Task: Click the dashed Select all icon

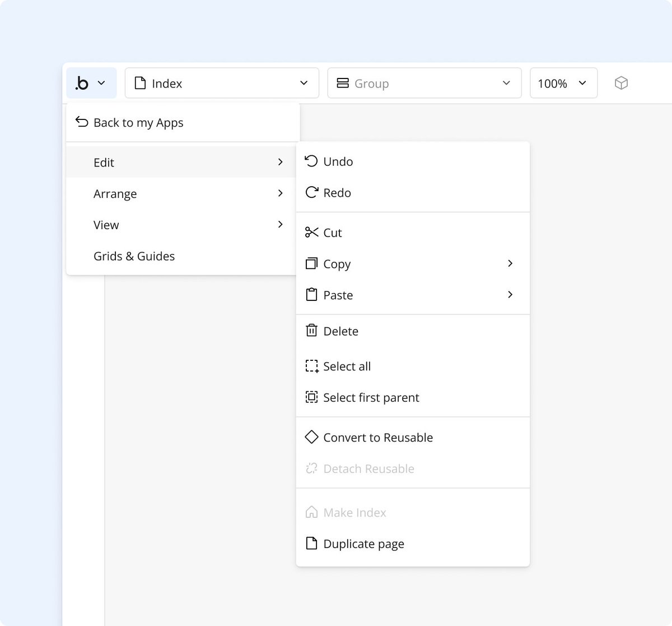Action: pyautogui.click(x=312, y=367)
